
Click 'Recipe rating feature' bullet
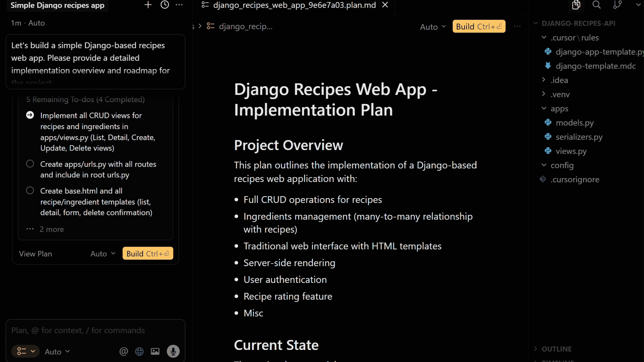pos(288,296)
